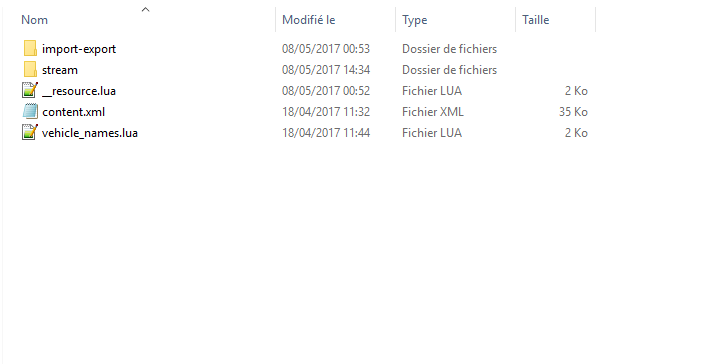The height and width of the screenshot is (364, 716).
Task: Click Dossier de fichiers for import-export
Action: coord(449,49)
